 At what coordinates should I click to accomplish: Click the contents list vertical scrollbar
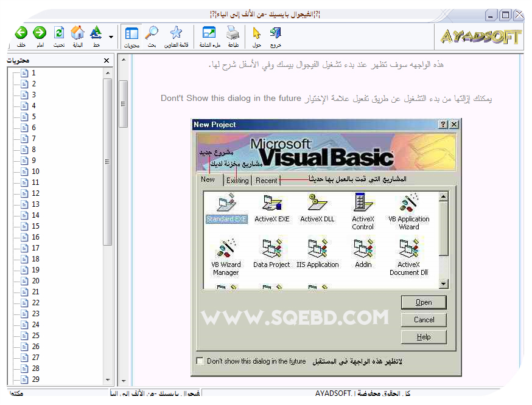click(x=108, y=162)
